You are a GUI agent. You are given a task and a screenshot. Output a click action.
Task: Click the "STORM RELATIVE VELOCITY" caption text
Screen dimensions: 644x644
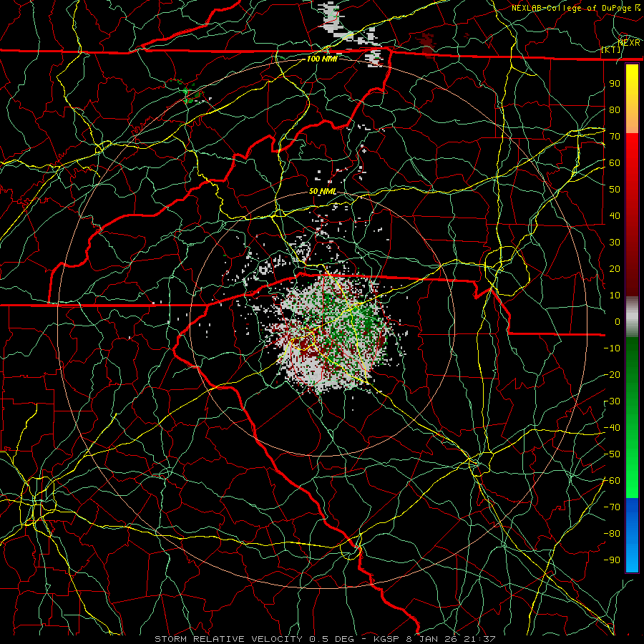tap(228, 639)
